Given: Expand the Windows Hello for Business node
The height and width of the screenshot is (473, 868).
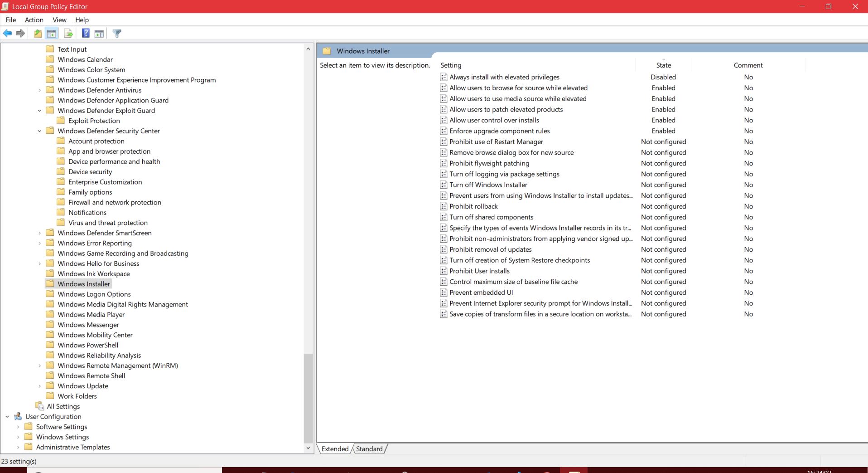Looking at the screenshot, I should [x=39, y=263].
